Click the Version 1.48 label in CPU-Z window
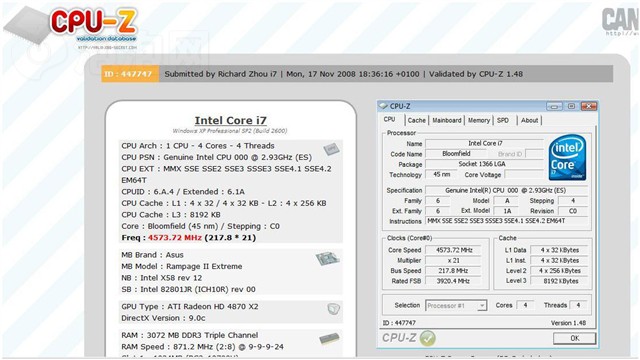Screen dimensions: 640x360 568,323
